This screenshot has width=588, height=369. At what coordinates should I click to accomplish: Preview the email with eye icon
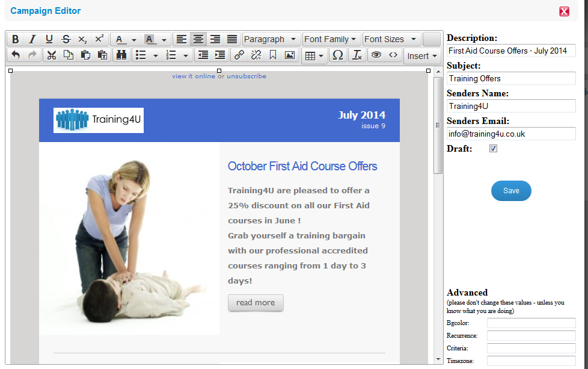click(x=376, y=55)
